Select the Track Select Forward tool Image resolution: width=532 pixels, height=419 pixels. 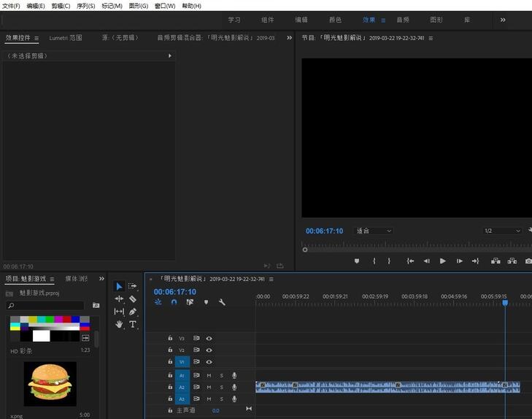(133, 286)
